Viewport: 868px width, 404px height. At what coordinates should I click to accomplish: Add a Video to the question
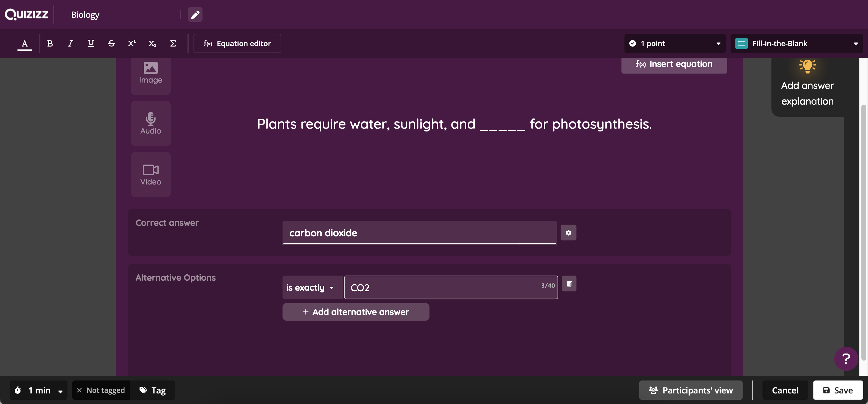(151, 174)
